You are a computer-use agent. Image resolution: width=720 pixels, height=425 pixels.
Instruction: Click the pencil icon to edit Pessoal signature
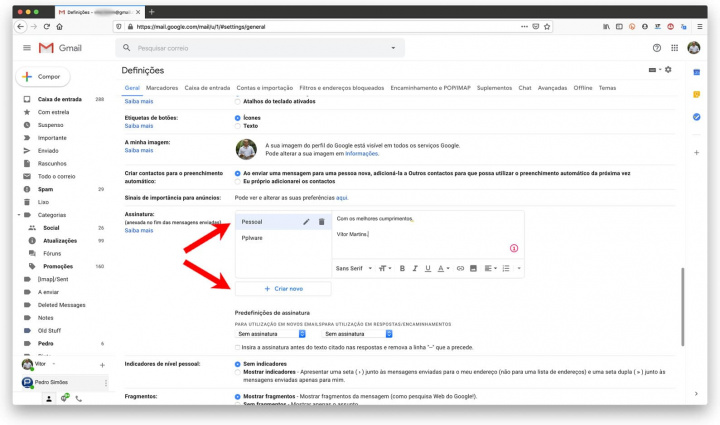(306, 221)
